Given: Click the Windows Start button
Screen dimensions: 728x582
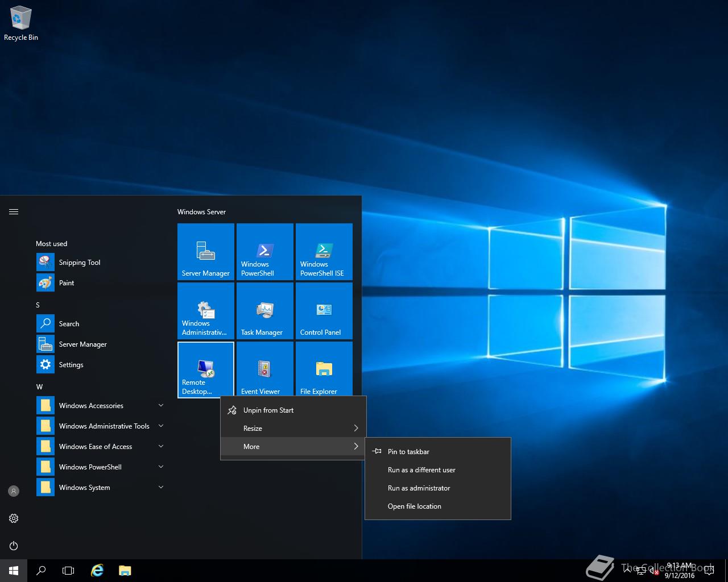Looking at the screenshot, I should click(x=14, y=571).
